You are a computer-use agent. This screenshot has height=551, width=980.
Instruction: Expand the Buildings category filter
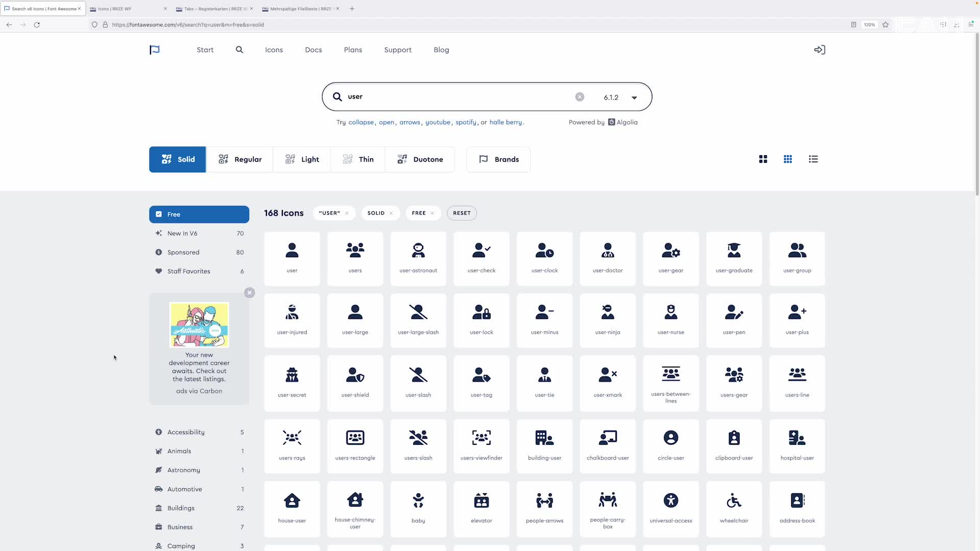click(x=181, y=508)
